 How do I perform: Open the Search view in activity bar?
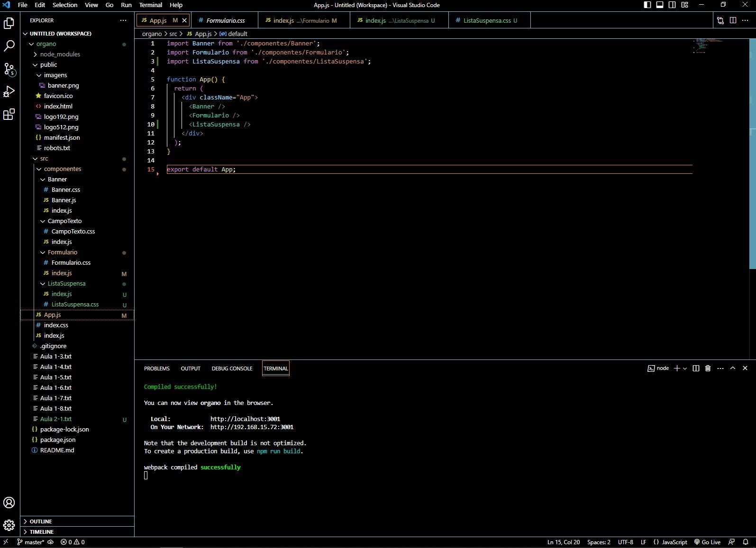point(9,46)
